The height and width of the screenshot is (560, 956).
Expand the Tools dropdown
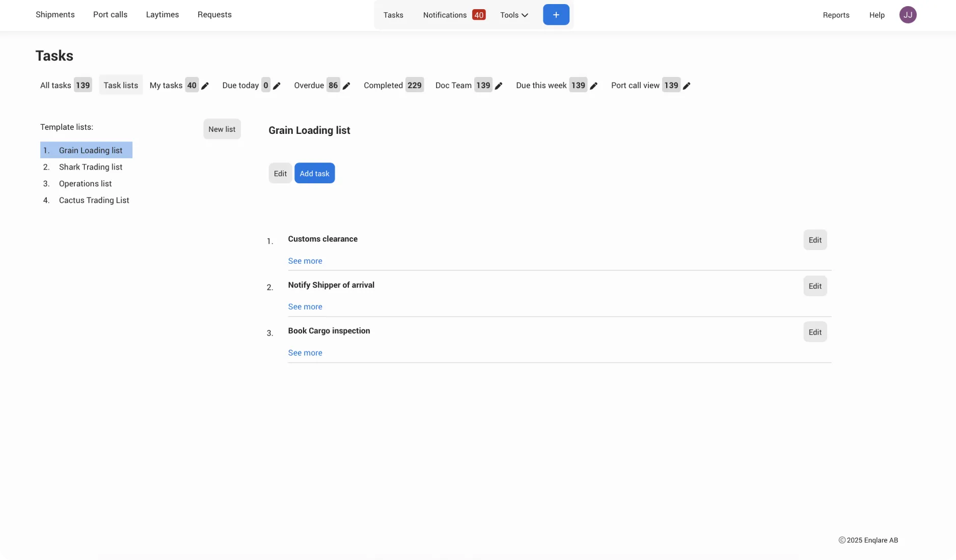pos(514,15)
